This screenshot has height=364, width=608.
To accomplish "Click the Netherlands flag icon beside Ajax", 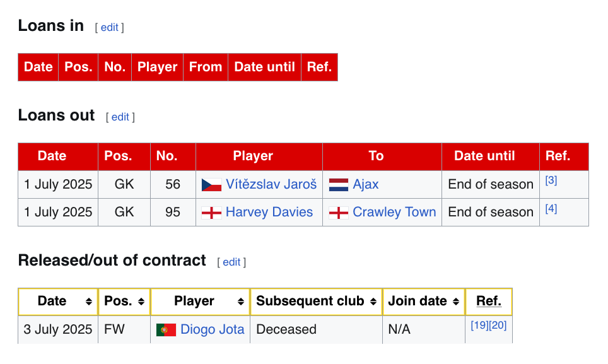I will (339, 185).
